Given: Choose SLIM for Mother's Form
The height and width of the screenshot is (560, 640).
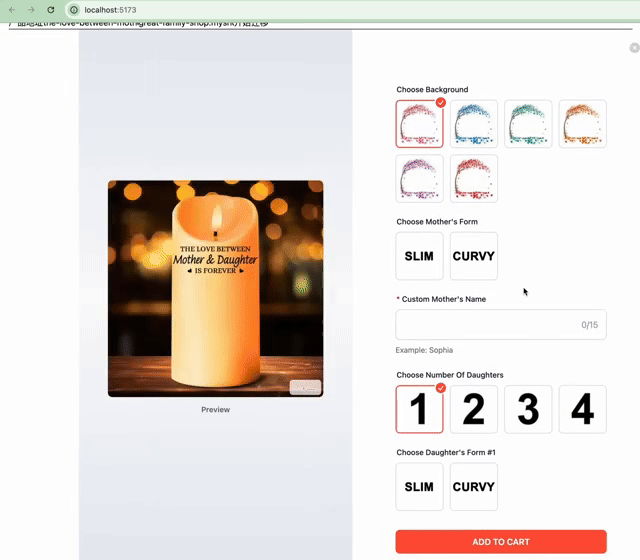Looking at the screenshot, I should [x=419, y=256].
